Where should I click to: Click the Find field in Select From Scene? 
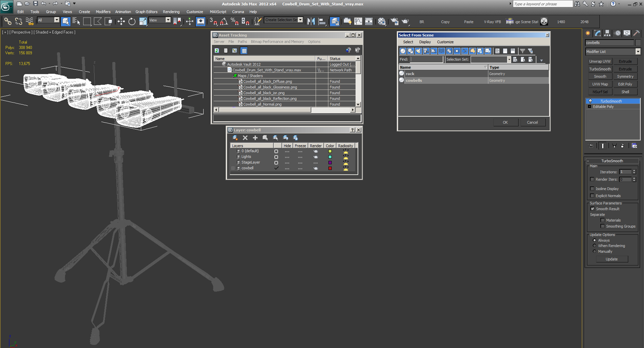[x=426, y=60]
